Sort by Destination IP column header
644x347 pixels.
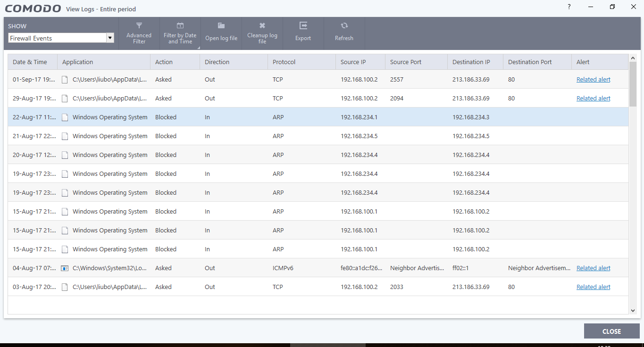coord(475,62)
